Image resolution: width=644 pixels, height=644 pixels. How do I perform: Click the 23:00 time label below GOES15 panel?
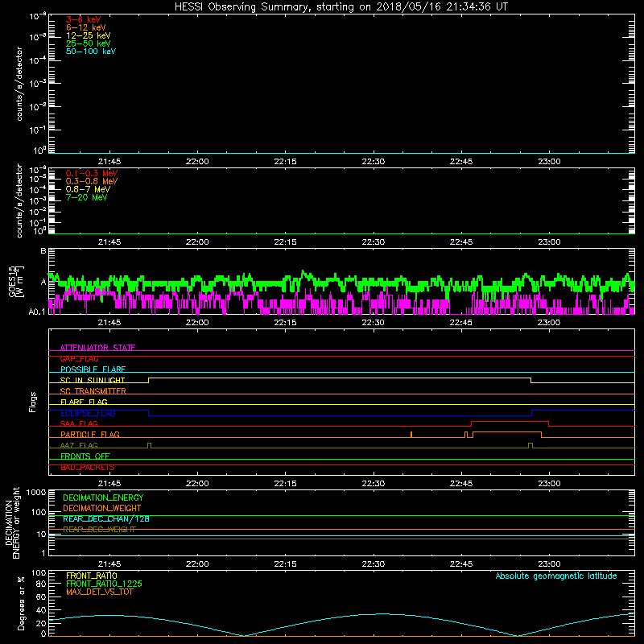(549, 323)
